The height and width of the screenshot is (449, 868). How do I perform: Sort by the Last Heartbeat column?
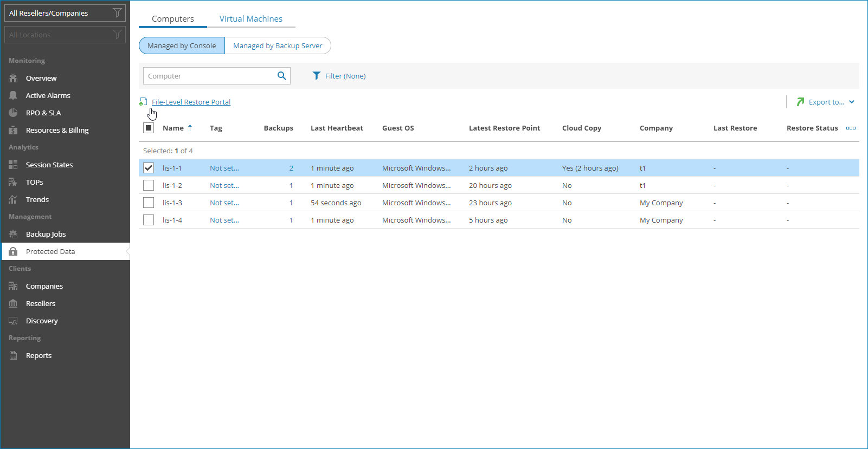(337, 128)
